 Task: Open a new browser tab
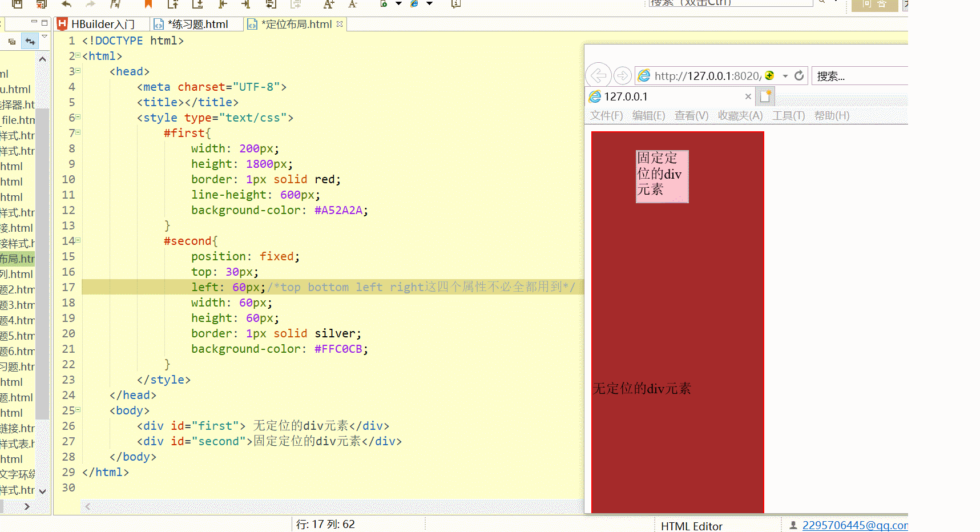765,96
